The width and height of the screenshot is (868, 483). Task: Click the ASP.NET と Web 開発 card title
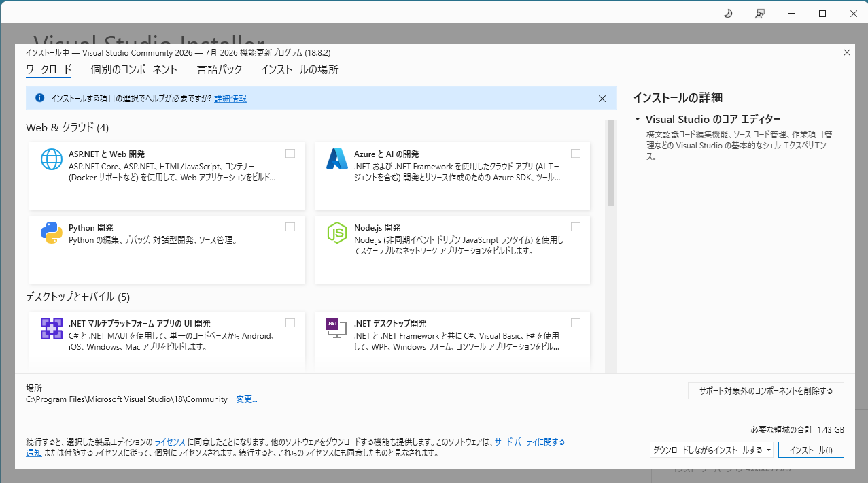pyautogui.click(x=107, y=154)
